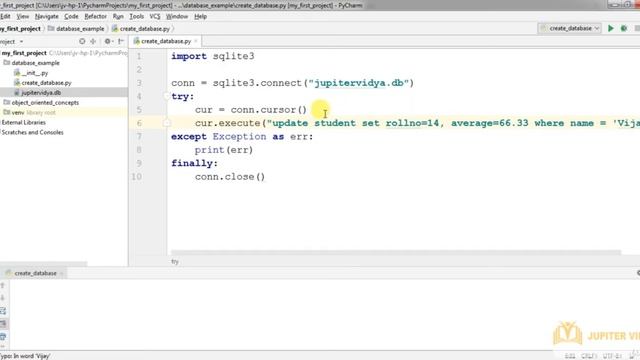Click the typo message in the status bar

point(25,356)
